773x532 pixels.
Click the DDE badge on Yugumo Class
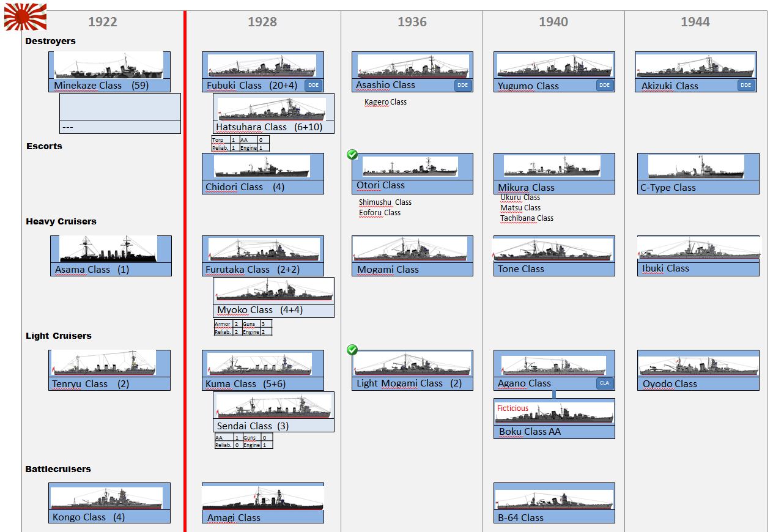point(604,85)
